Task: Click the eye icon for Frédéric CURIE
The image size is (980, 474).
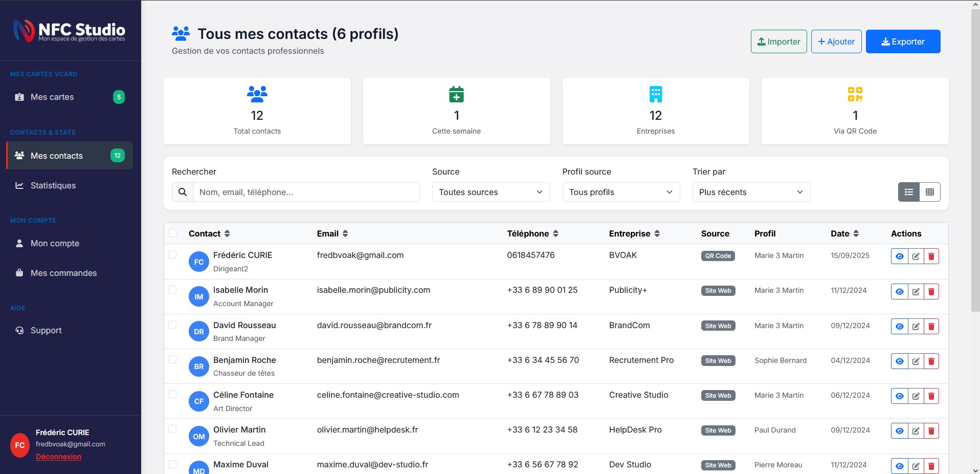Action: (899, 256)
